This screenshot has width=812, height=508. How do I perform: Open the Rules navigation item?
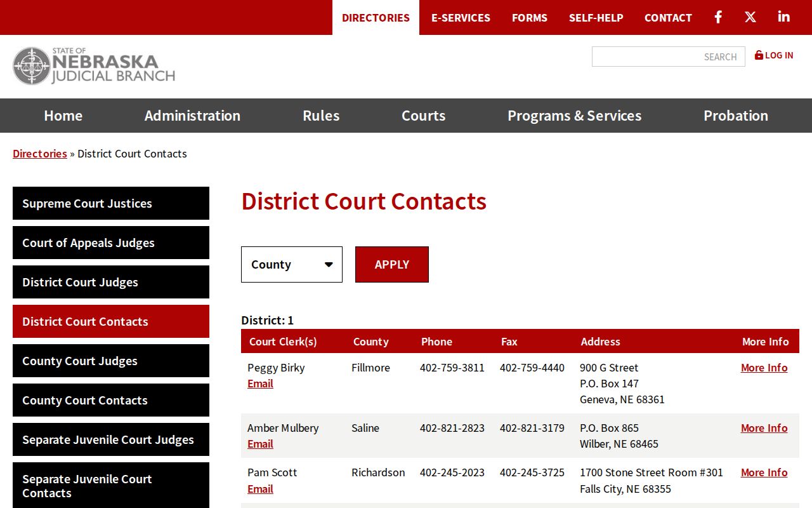tap(321, 116)
